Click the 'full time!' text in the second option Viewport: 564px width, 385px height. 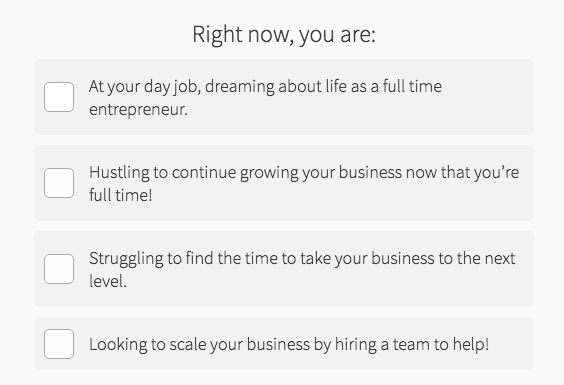pos(120,195)
